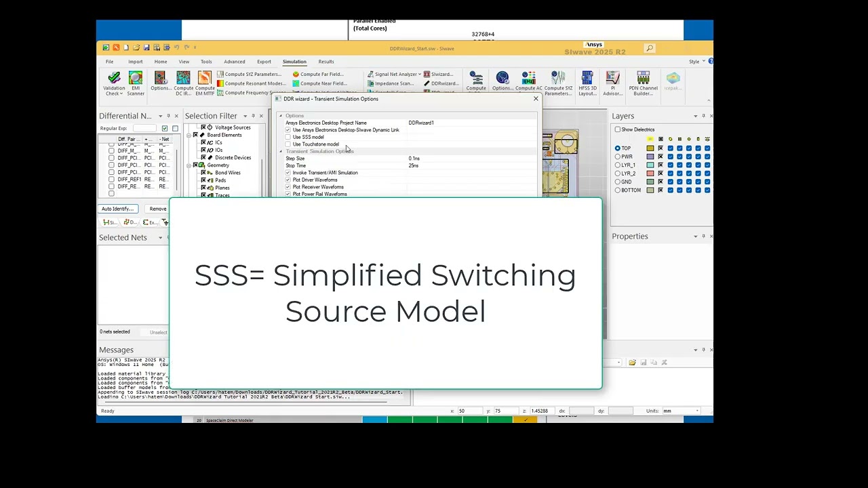The height and width of the screenshot is (488, 868).
Task: Switch to the Home tab
Action: [x=161, y=62]
